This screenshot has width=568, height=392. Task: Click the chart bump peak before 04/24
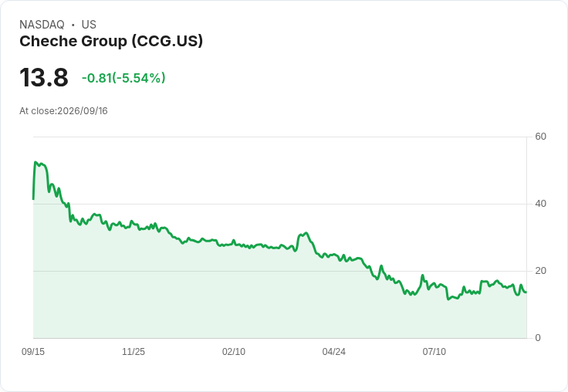(306, 232)
